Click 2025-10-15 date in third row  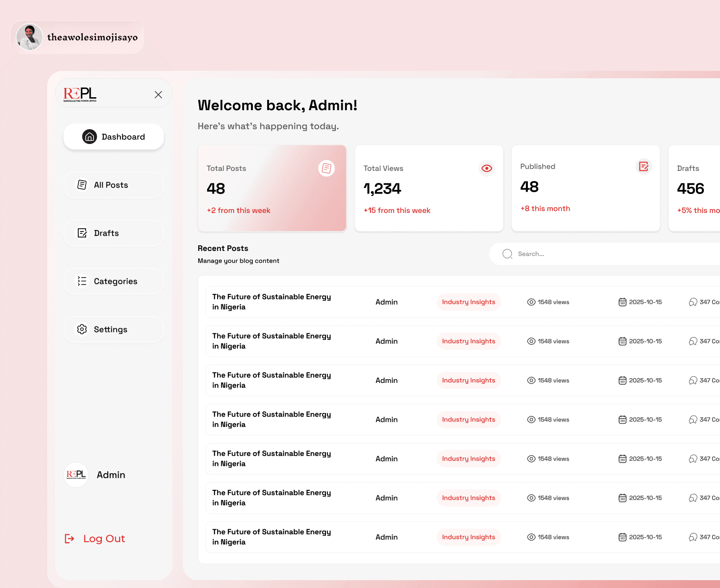645,380
